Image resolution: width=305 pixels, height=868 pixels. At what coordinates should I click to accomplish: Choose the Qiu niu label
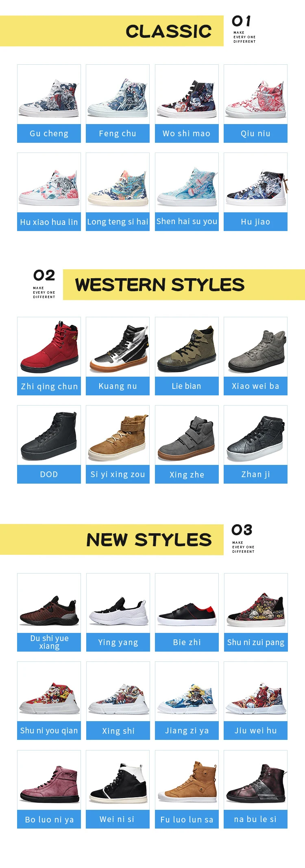click(x=255, y=133)
